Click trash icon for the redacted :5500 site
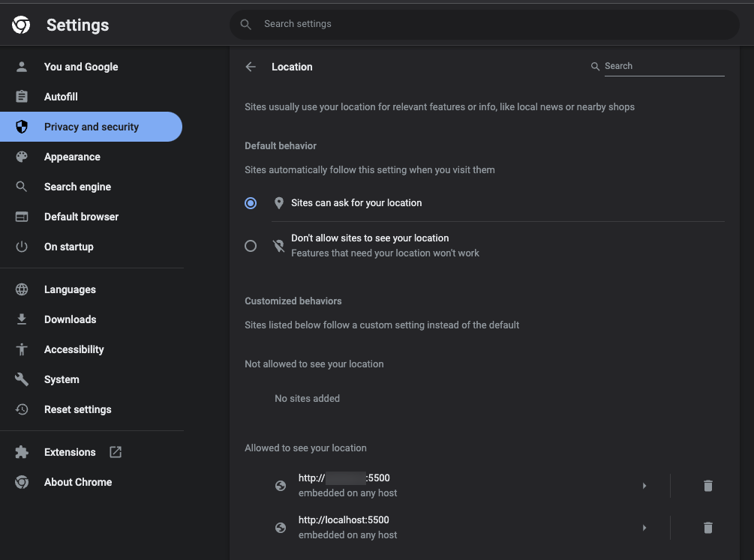 pyautogui.click(x=707, y=486)
